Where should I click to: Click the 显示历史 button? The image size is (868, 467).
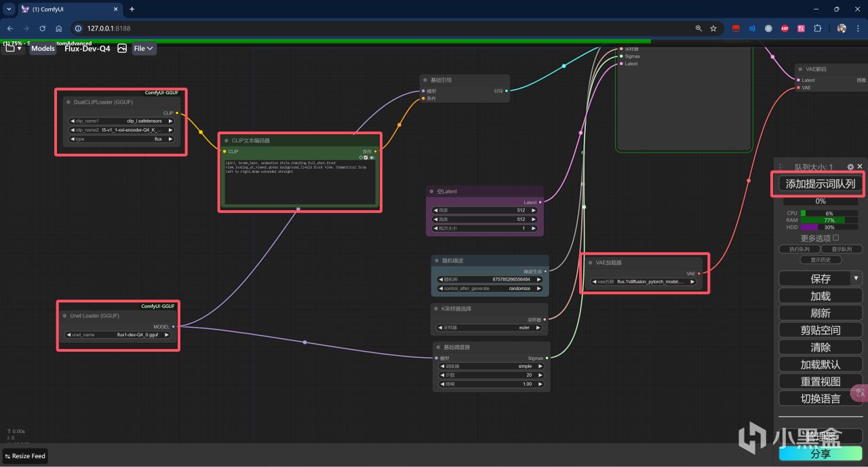pyautogui.click(x=820, y=260)
